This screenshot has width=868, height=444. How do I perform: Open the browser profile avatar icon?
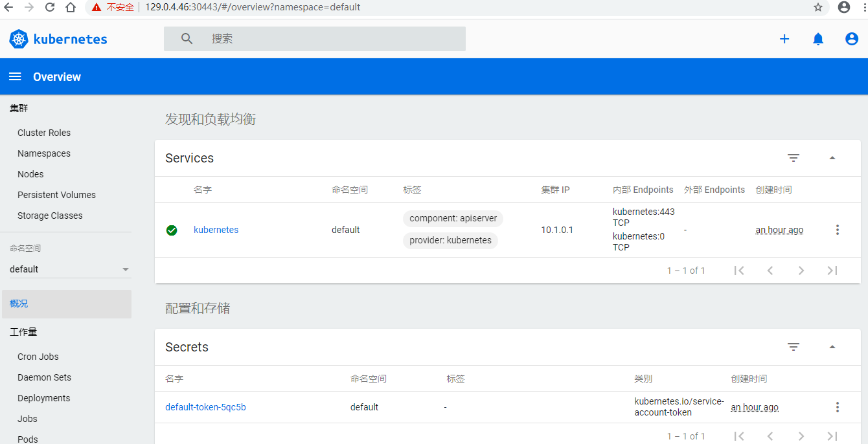(x=843, y=8)
